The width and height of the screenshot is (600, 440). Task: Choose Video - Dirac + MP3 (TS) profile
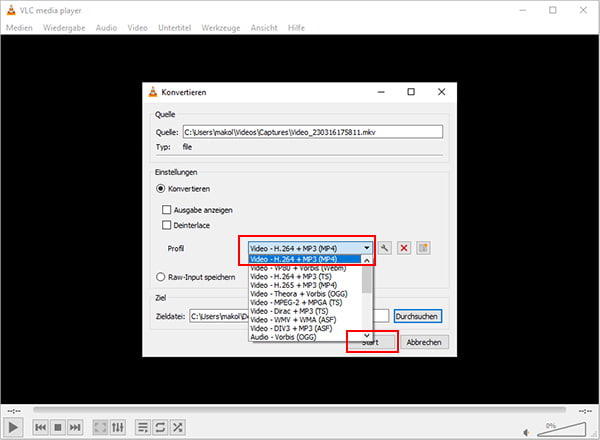pos(305,311)
